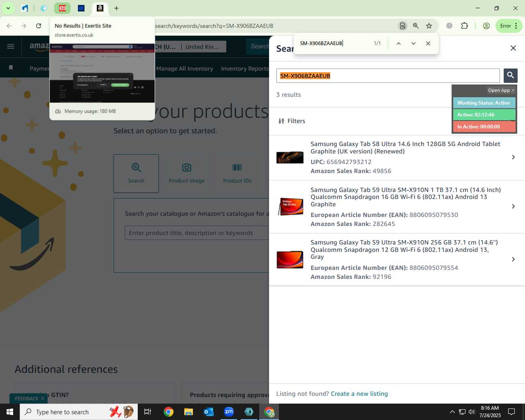Viewport: 525px width, 420px height.
Task: Expand the S9 Ultra 256 GB result chevron
Action: (x=513, y=259)
